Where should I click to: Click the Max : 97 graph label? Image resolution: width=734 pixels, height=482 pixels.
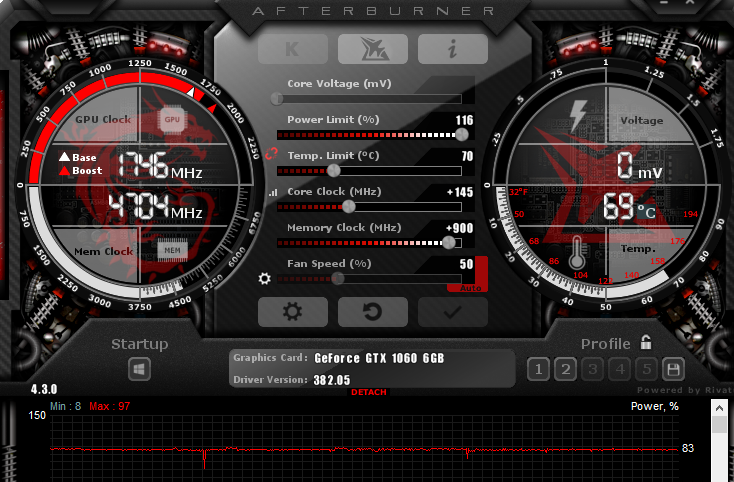pos(110,406)
